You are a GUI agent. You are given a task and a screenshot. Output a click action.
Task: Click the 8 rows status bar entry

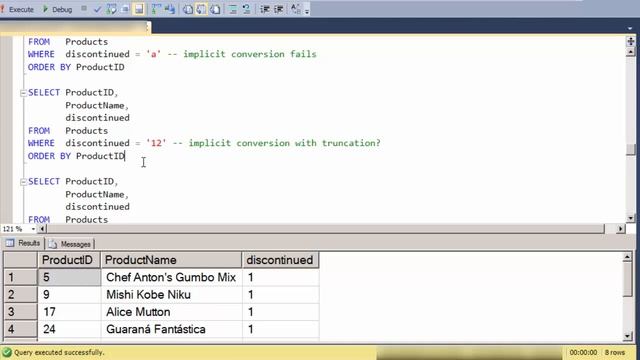(615, 352)
